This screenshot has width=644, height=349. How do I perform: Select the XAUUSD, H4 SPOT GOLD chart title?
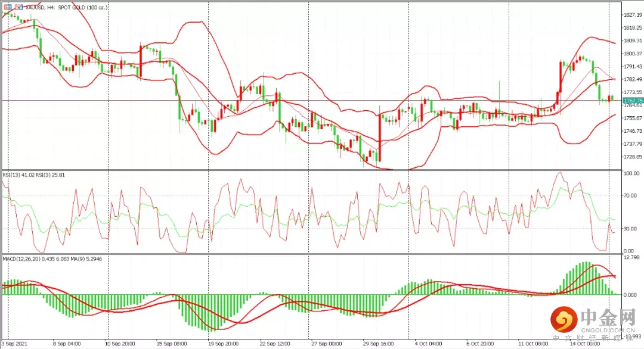click(66, 7)
